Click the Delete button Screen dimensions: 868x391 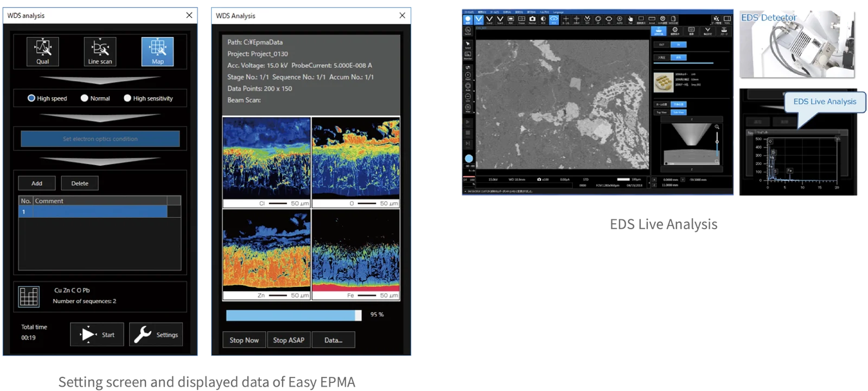(80, 183)
